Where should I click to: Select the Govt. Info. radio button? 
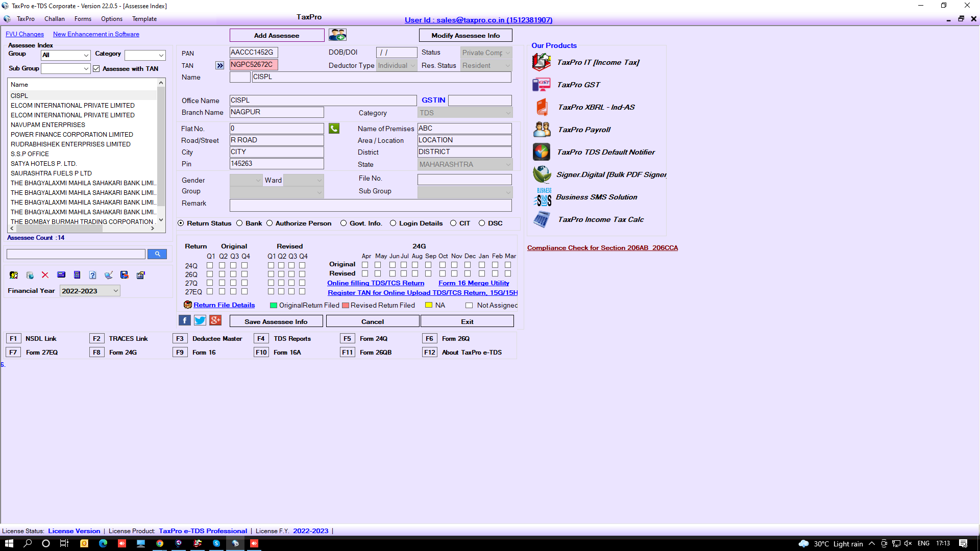tap(344, 223)
